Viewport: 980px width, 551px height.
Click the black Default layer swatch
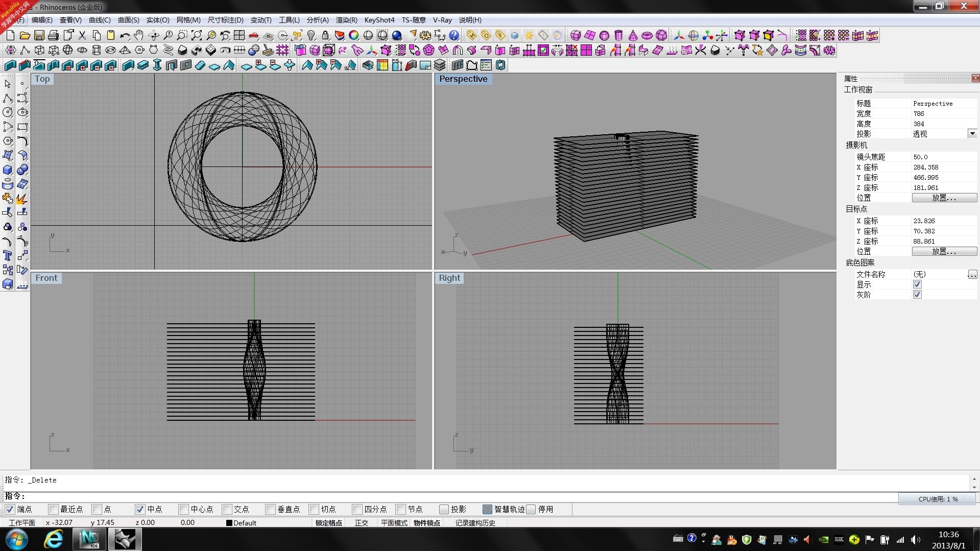coord(229,523)
